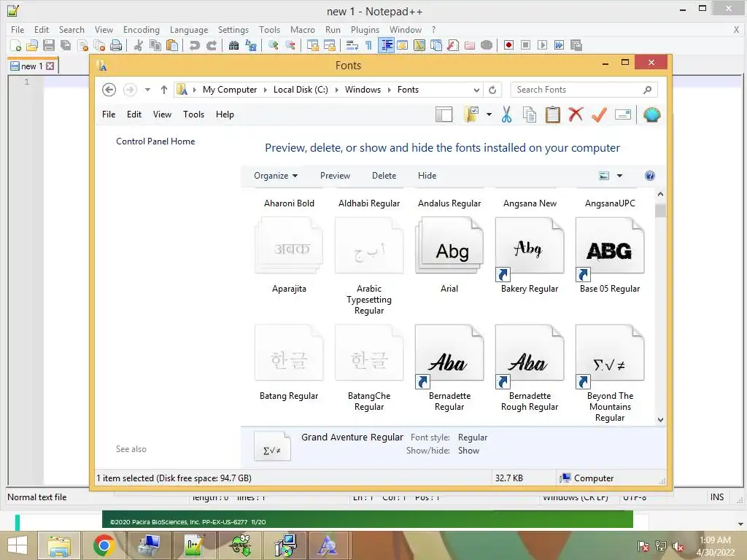
Task: Click the New file icon in Notepad++ toolbar
Action: [16, 45]
